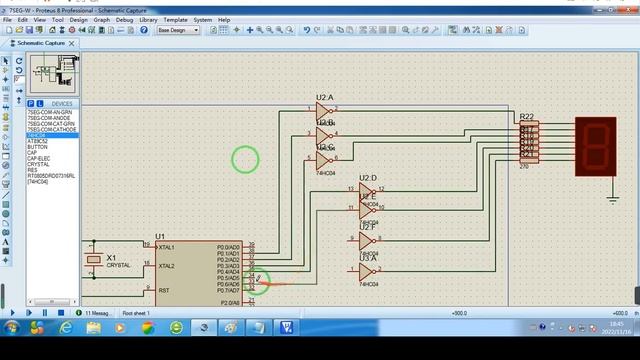Open the Template menu
Screen dimensions: 640x360
pyautogui.click(x=176, y=20)
